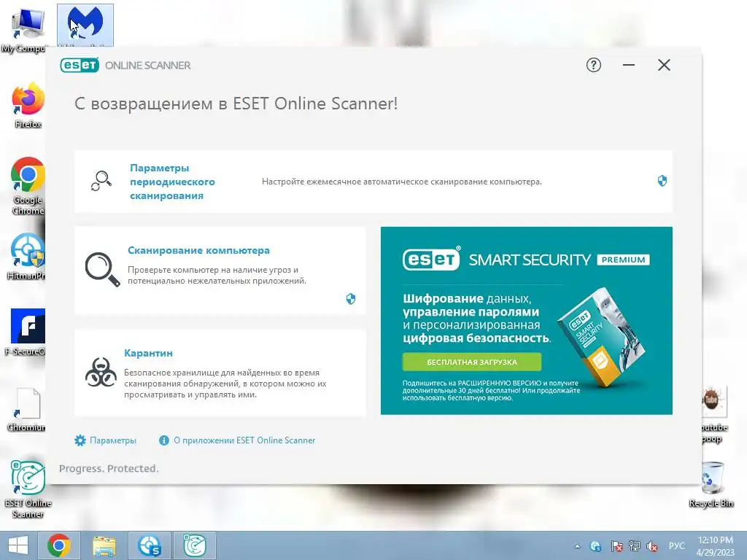This screenshot has height=560, width=747.
Task: Open Параметры периодического сканирования link
Action: coord(172,182)
